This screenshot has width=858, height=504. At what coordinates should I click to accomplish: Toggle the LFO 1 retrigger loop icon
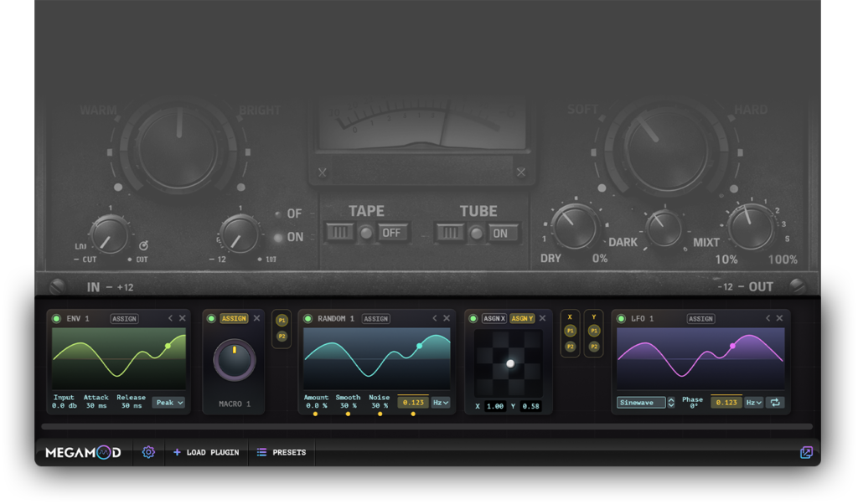775,403
